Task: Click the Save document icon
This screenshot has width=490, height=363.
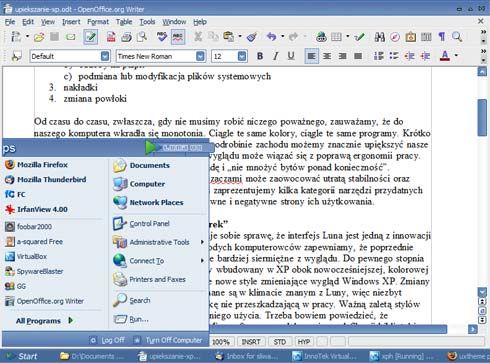Action: click(x=54, y=37)
